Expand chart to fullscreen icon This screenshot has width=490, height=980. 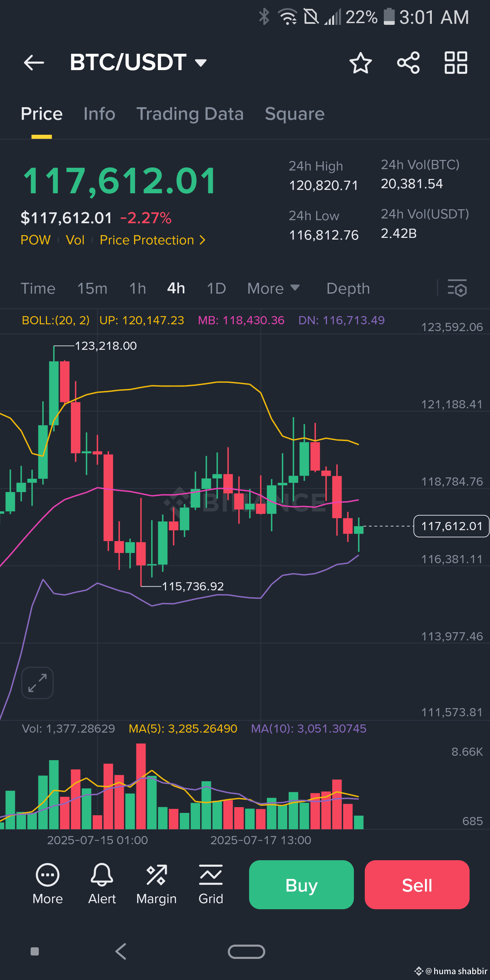pyautogui.click(x=37, y=683)
